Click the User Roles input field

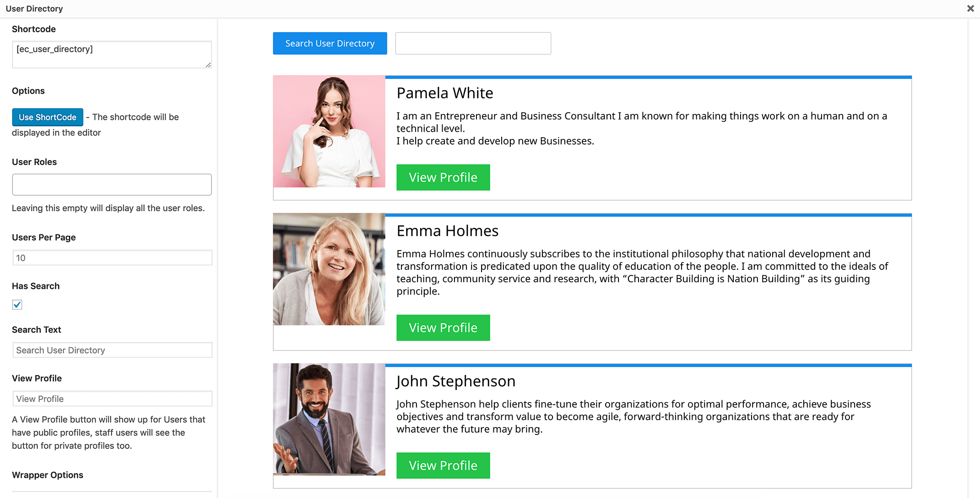point(111,184)
